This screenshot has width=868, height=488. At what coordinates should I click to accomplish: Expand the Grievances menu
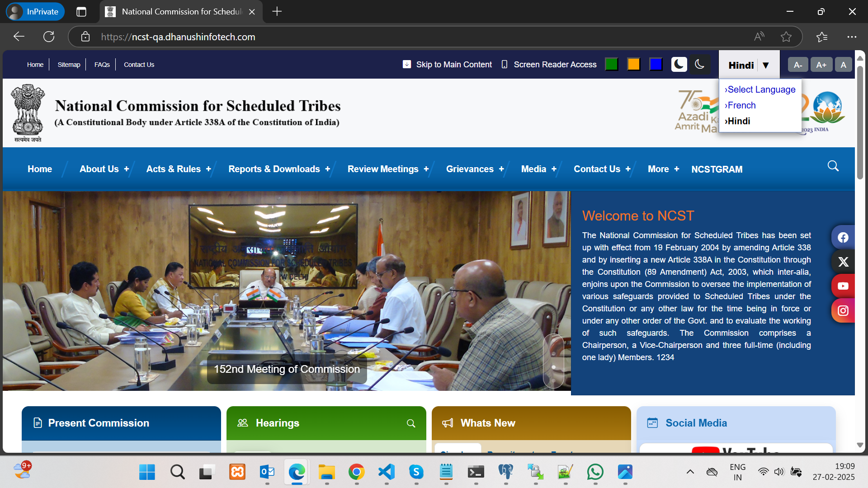(475, 169)
